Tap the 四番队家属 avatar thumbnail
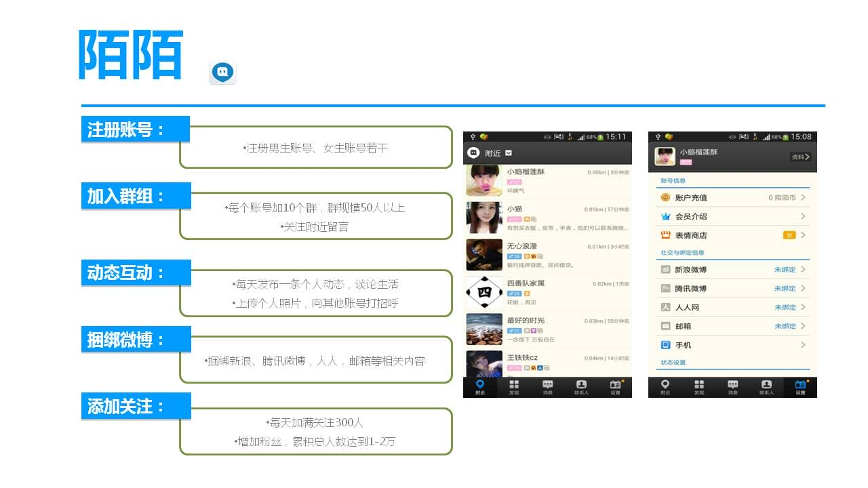The width and height of the screenshot is (868, 488). pos(484,292)
